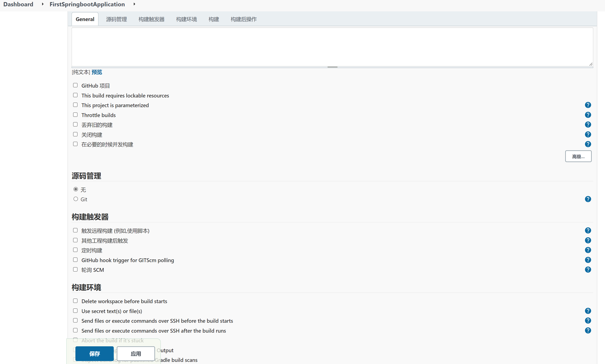Image resolution: width=605 pixels, height=364 pixels.
Task: Switch to the 构建触发器 tab
Action: 151,19
